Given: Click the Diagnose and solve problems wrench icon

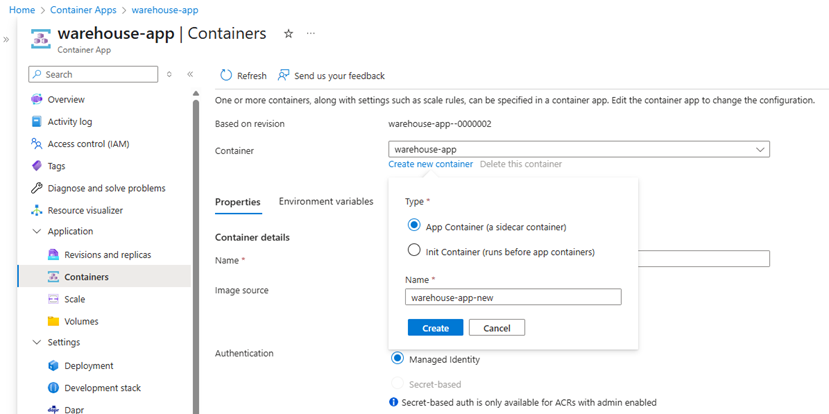Looking at the screenshot, I should (36, 188).
